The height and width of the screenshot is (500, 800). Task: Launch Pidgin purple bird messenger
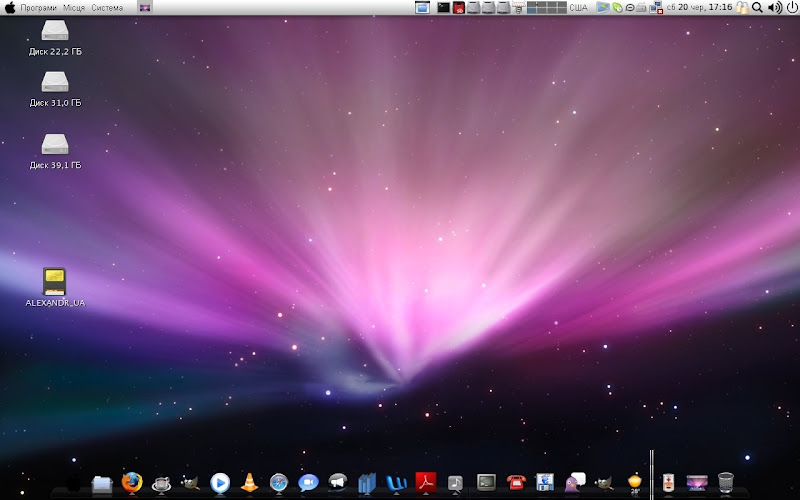click(575, 482)
